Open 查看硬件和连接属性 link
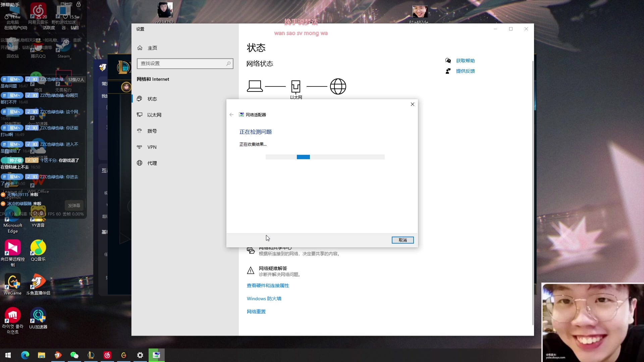 point(268,286)
